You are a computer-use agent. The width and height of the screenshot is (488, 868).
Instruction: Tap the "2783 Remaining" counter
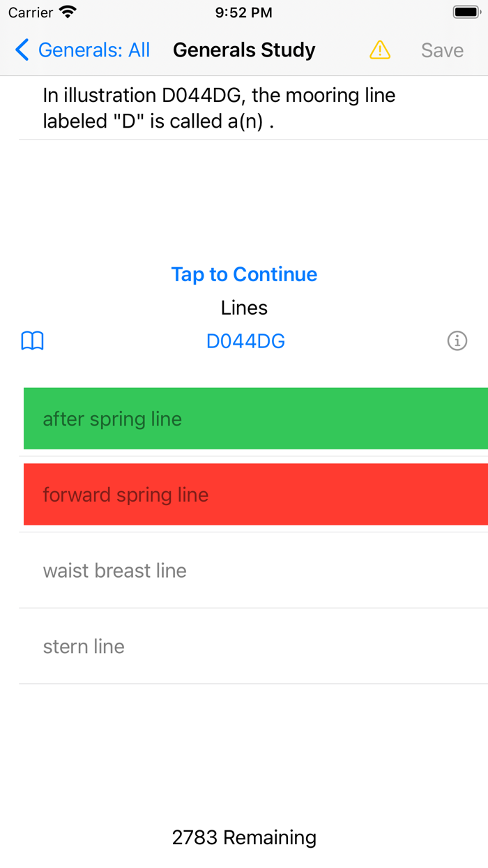pyautogui.click(x=244, y=837)
